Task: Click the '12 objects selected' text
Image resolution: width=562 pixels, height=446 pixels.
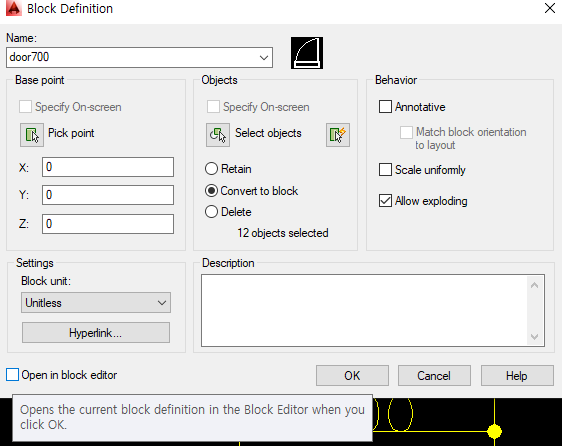Action: point(283,233)
